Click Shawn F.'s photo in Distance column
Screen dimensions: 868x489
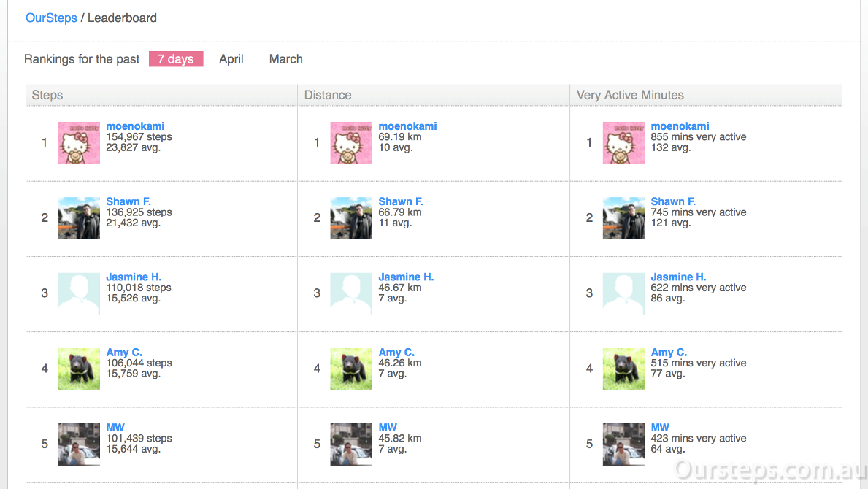351,218
